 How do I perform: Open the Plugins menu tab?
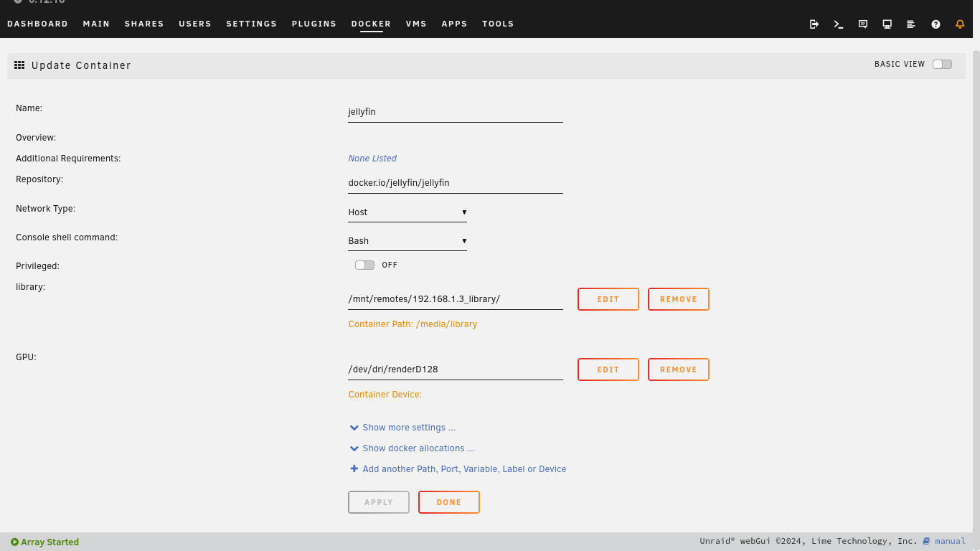point(314,24)
